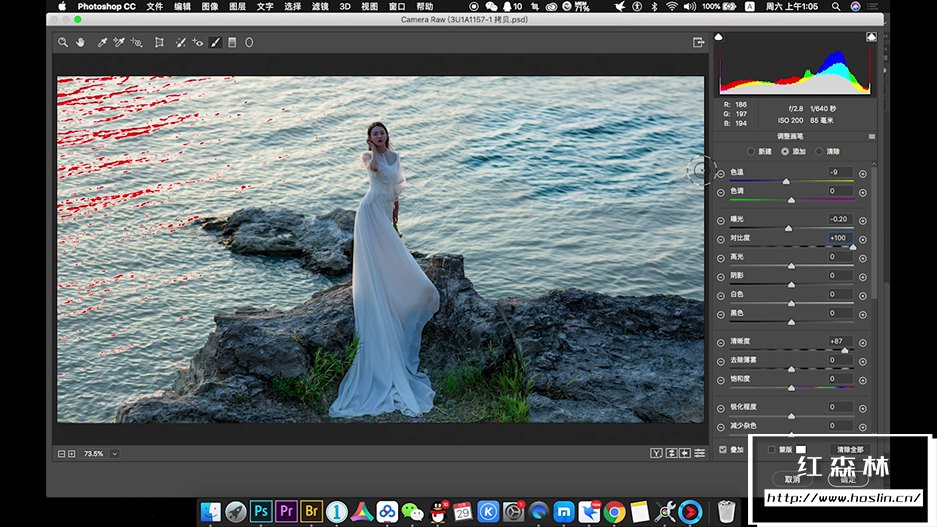
Task: Select the 清除 radio button
Action: [x=820, y=151]
